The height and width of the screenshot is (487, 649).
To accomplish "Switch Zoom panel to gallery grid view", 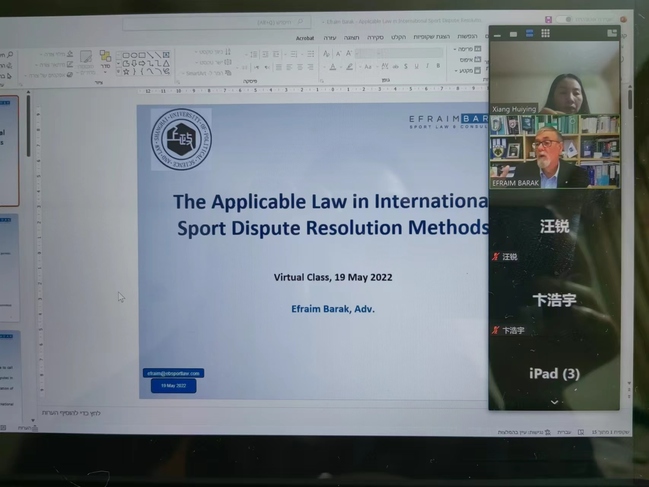I will tap(545, 33).
